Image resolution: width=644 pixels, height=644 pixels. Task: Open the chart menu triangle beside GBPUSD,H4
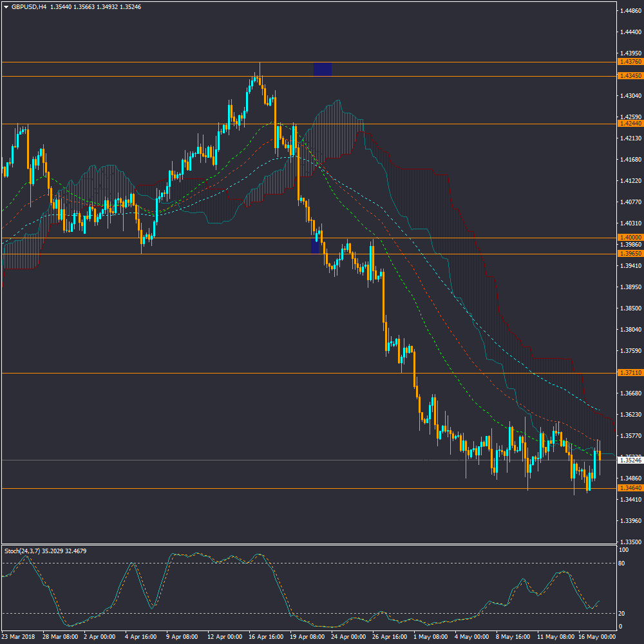6,6
